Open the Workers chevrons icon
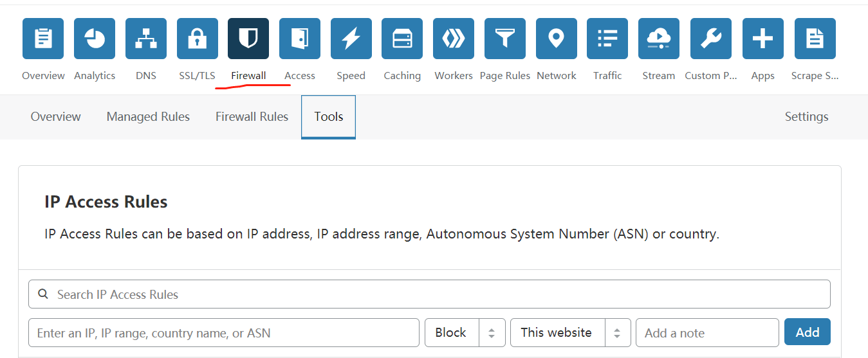The height and width of the screenshot is (358, 868). click(454, 39)
